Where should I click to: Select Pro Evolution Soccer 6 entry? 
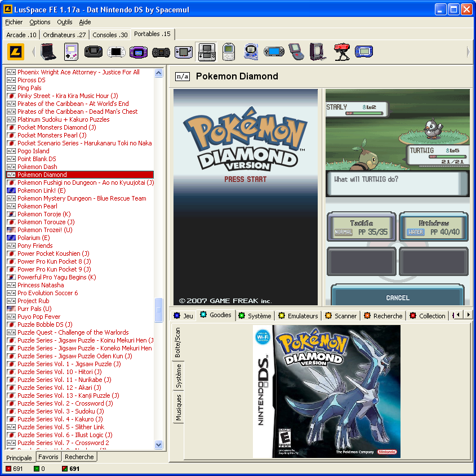(48, 293)
